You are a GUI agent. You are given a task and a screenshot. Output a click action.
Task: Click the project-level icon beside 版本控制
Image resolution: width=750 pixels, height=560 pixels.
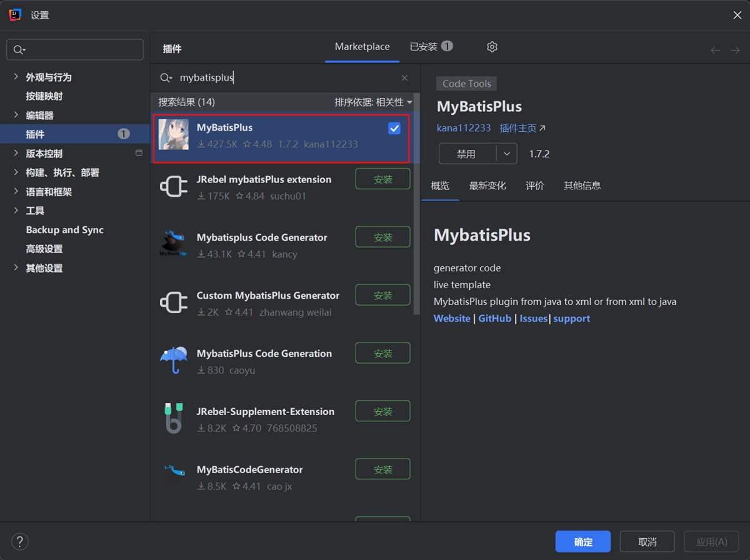[139, 153]
